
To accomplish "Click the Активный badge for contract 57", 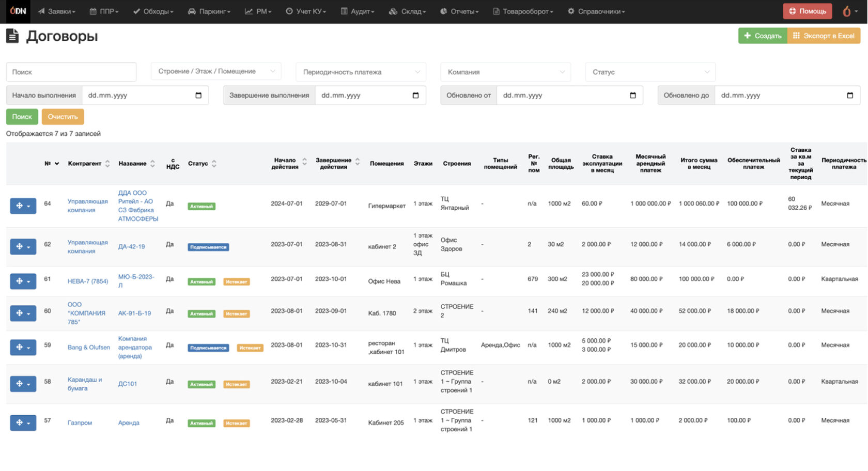I will [x=202, y=423].
